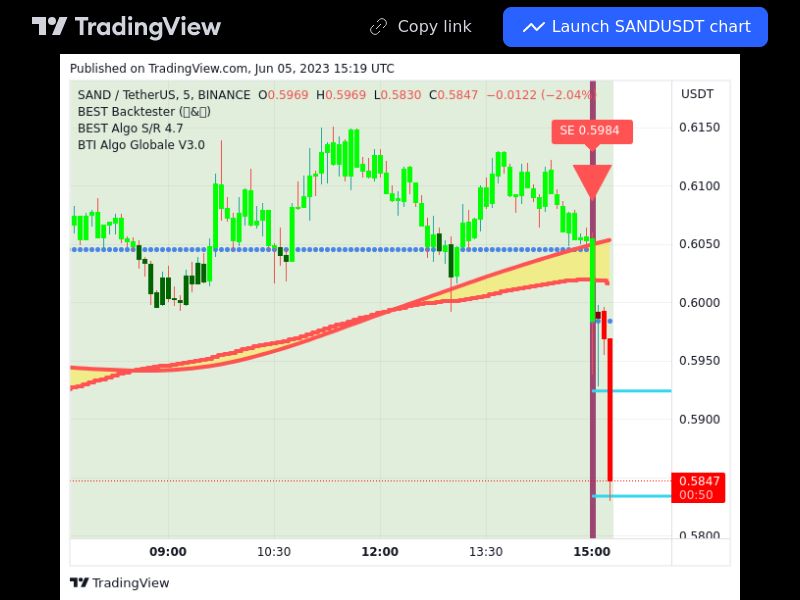The image size is (800, 600).
Task: Click the -0.0122 (-2.04%) change value
Action: pos(540,95)
